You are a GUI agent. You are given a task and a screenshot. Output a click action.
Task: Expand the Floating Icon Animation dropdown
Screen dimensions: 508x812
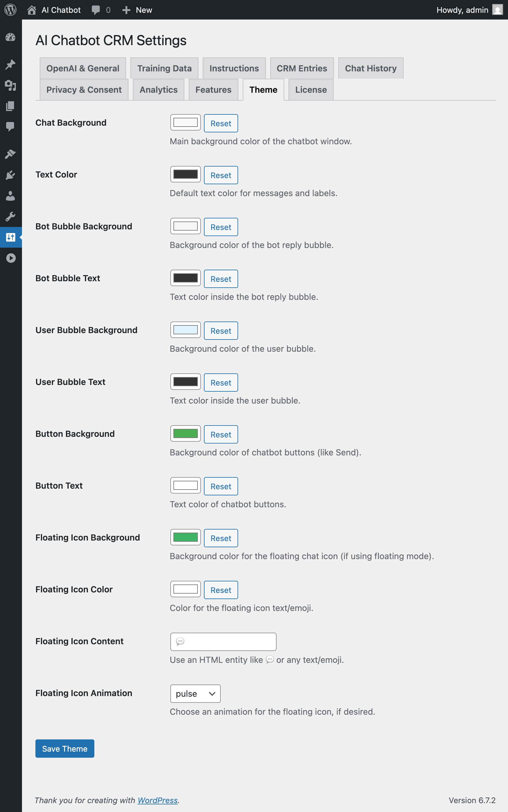tap(195, 694)
